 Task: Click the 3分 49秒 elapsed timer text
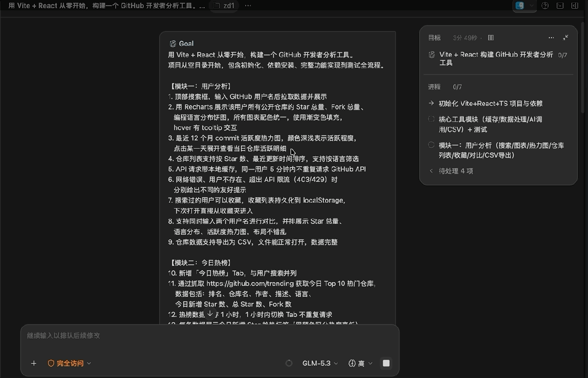(x=465, y=38)
